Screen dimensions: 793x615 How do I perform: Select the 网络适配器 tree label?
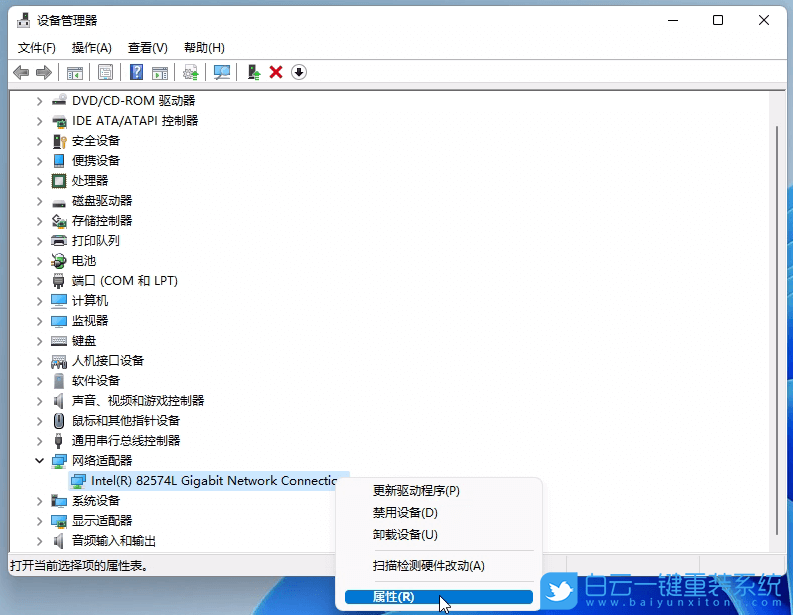102,461
